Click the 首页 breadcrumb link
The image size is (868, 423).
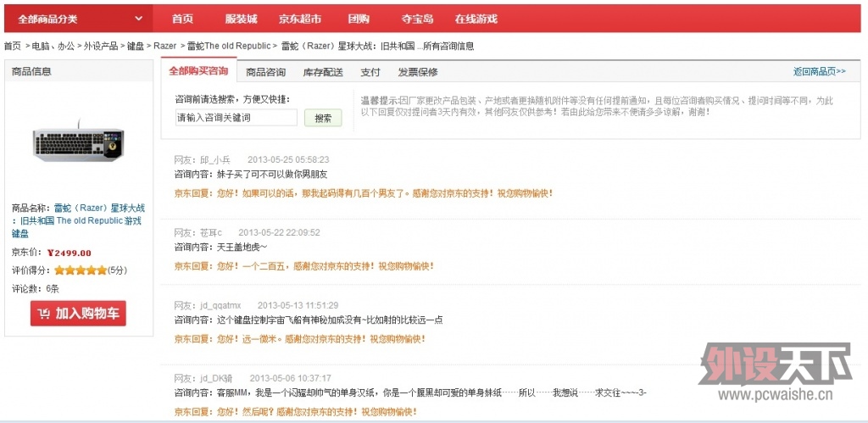point(13,46)
